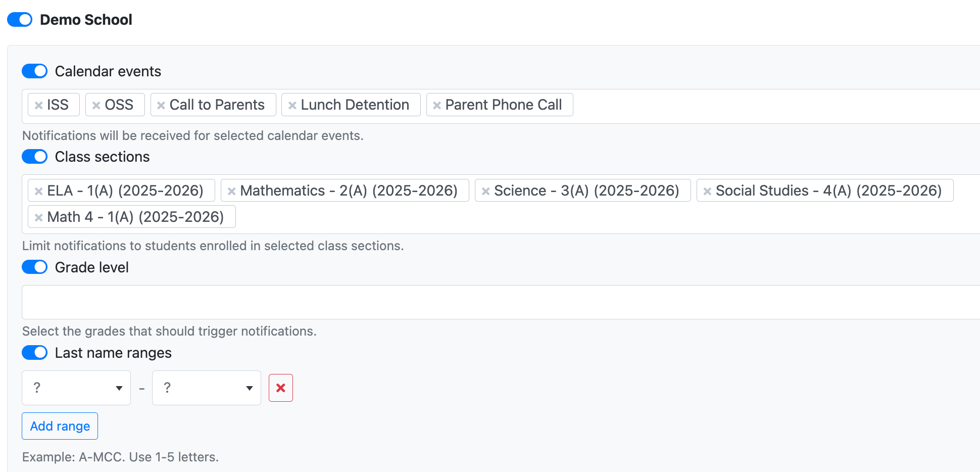Remove the Call to Parents tag
The width and height of the screenshot is (980, 472).
pyautogui.click(x=161, y=105)
